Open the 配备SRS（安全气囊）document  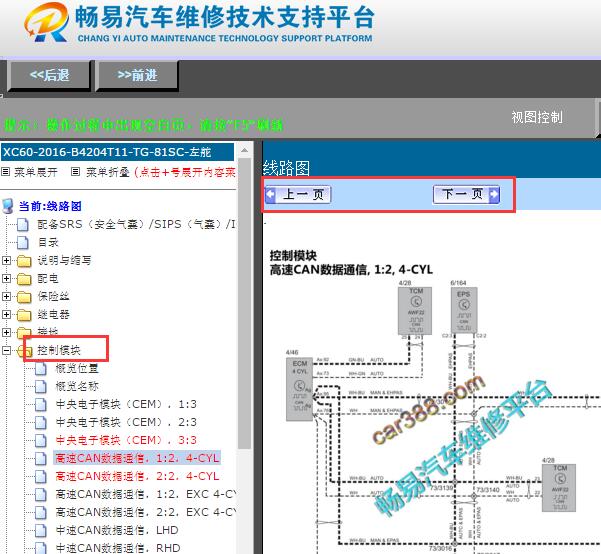136,224
